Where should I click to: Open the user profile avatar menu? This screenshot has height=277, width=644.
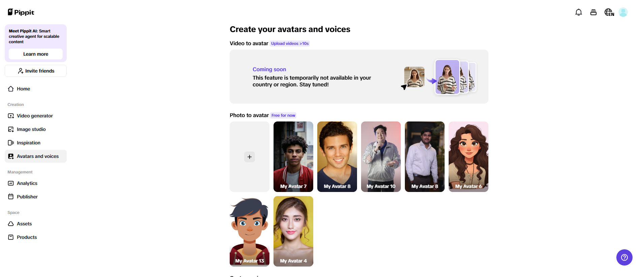(x=623, y=12)
